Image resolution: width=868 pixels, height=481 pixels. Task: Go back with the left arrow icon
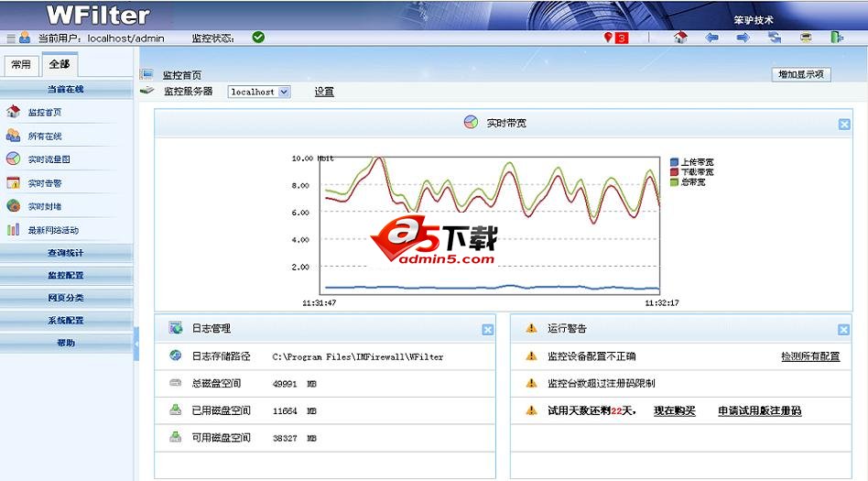tap(712, 38)
